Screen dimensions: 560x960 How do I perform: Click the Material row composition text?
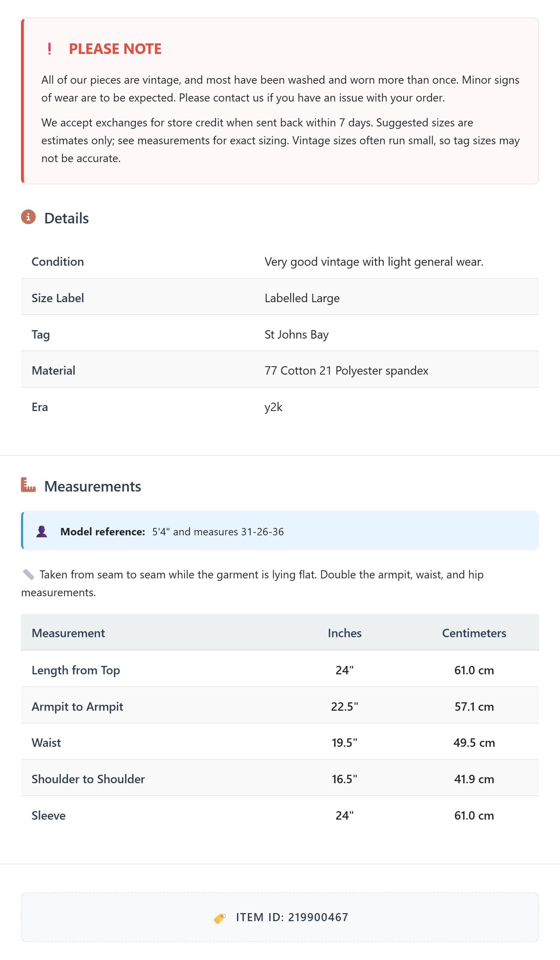click(x=346, y=371)
